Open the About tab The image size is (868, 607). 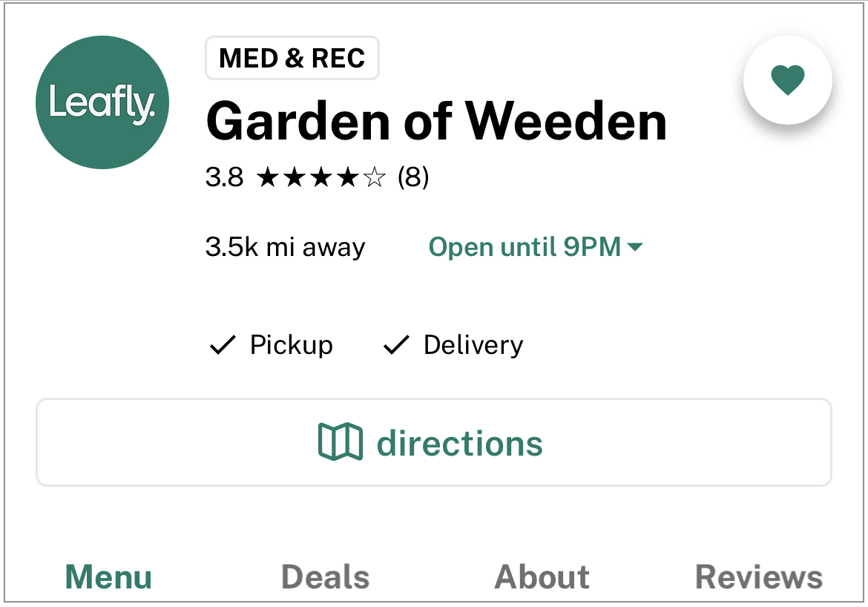point(542,577)
